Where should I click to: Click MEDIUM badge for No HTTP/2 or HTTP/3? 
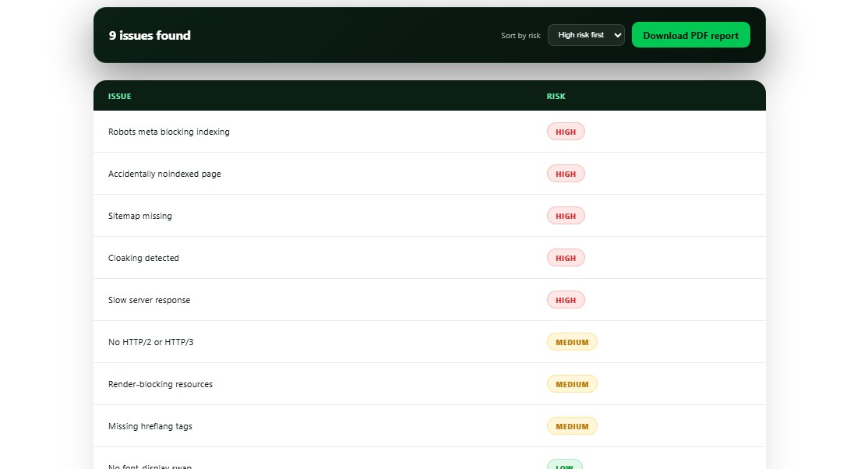[572, 342]
